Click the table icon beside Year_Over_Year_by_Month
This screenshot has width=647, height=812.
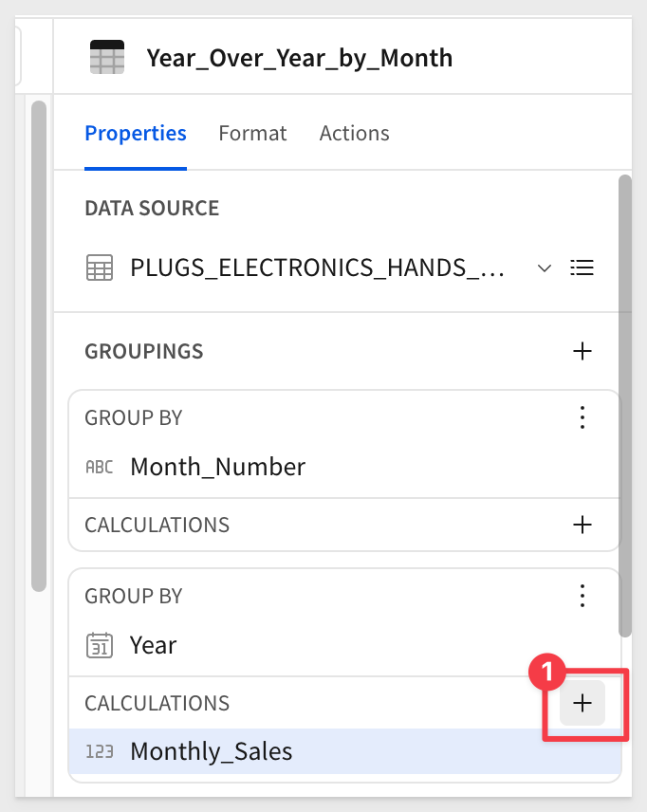pyautogui.click(x=106, y=58)
